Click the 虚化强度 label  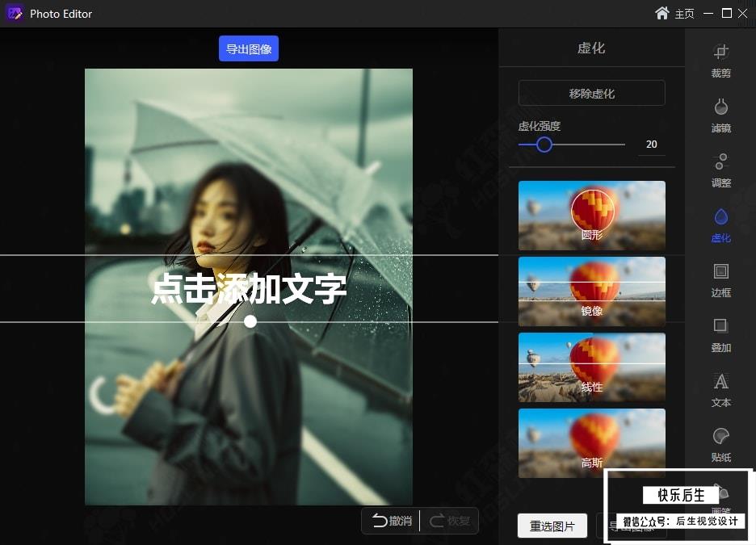[539, 126]
